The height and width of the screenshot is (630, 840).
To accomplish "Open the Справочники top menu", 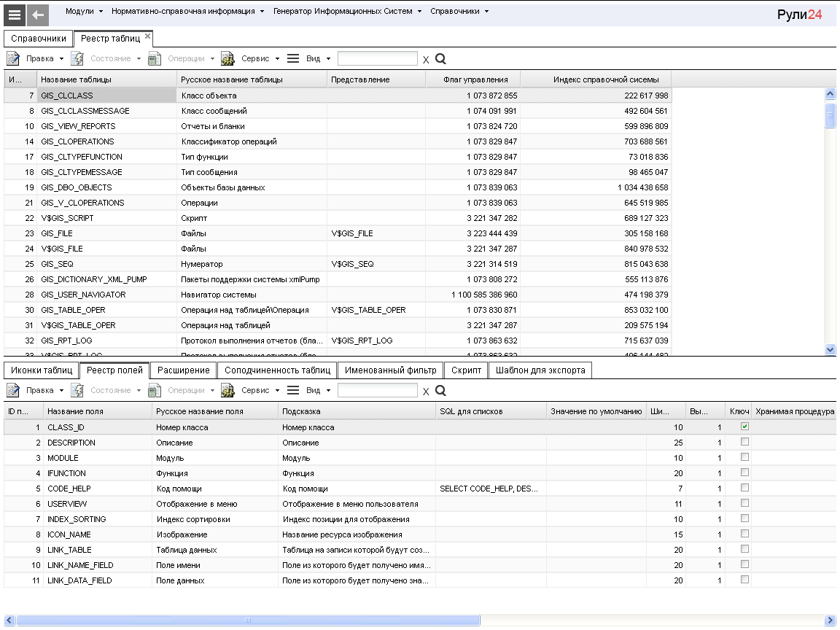I will [x=459, y=11].
